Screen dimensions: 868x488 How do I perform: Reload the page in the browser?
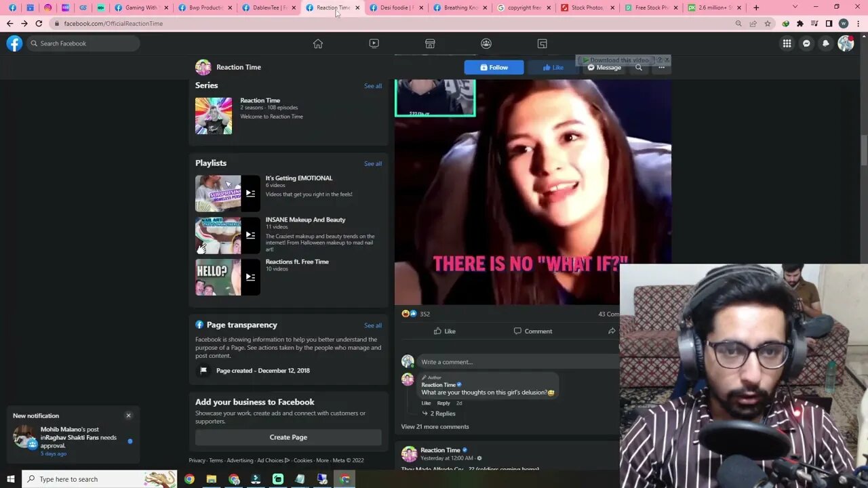tap(39, 23)
